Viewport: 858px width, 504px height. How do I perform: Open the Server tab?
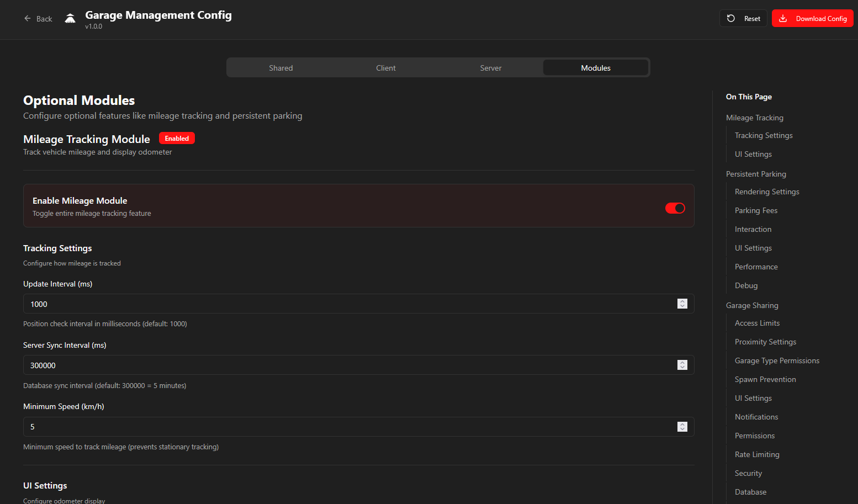coord(490,68)
